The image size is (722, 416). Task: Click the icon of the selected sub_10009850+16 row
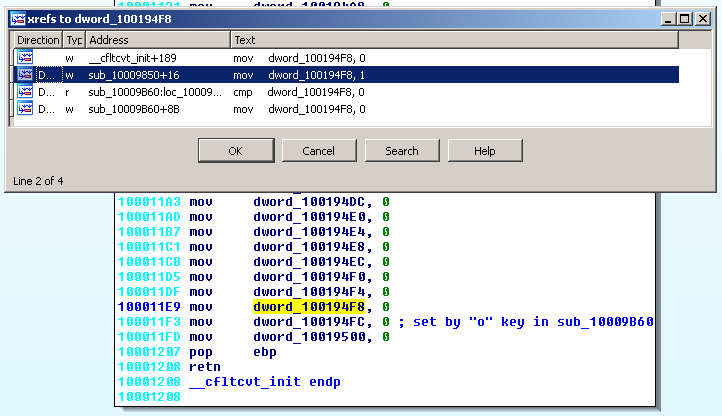(25, 75)
